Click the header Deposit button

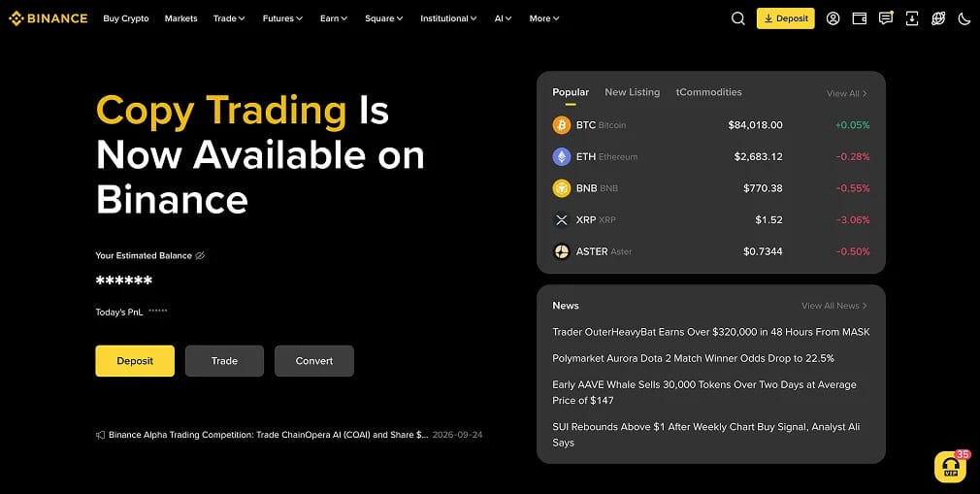pyautogui.click(x=786, y=18)
